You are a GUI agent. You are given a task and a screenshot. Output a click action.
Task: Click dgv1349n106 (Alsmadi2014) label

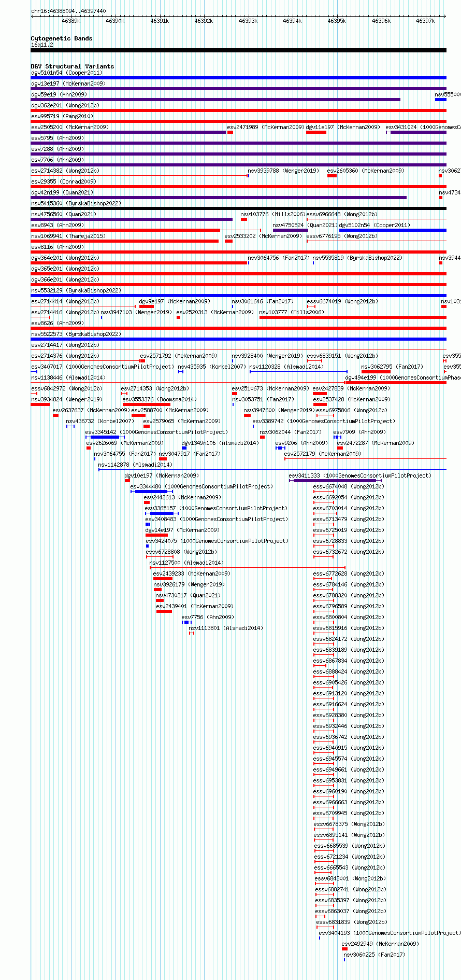pos(220,443)
